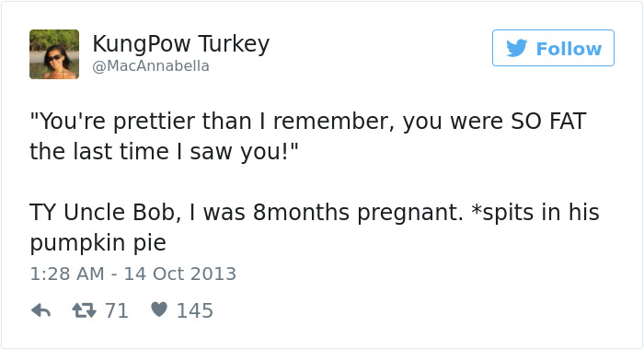This screenshot has width=644, height=350.
Task: Click the words "SO FAT" in tweet
Action: (548, 122)
